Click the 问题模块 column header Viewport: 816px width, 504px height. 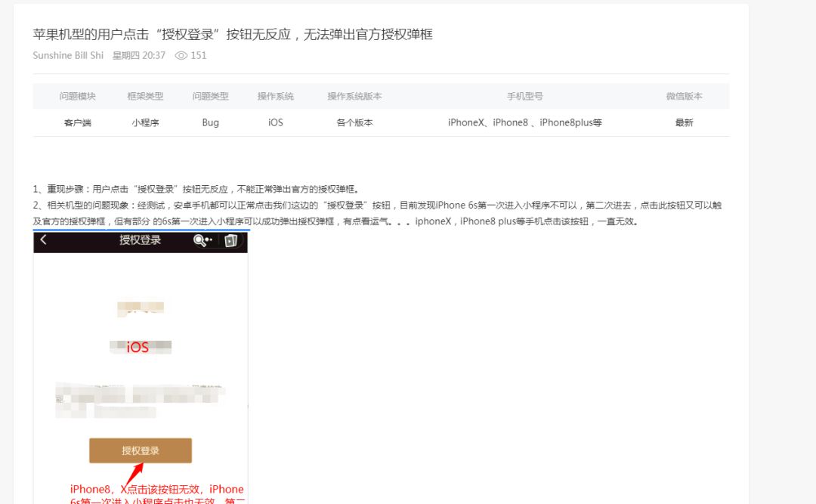click(x=78, y=96)
